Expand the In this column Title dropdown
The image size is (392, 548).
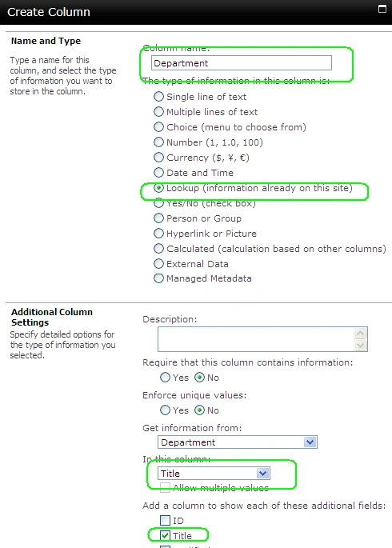click(214, 474)
